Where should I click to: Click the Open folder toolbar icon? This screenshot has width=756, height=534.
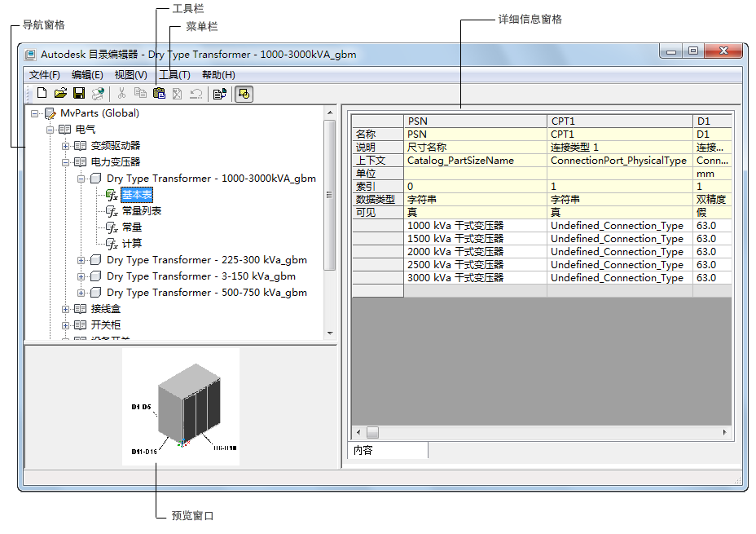61,93
